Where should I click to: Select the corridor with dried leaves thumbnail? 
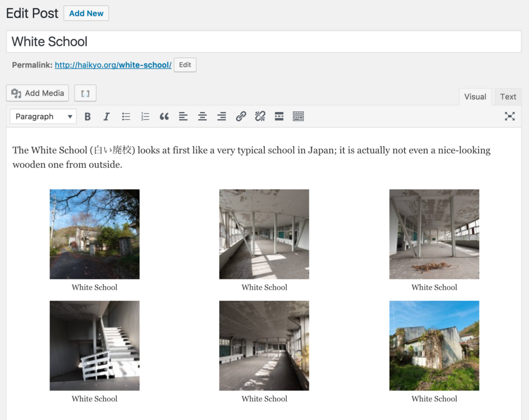pos(434,234)
